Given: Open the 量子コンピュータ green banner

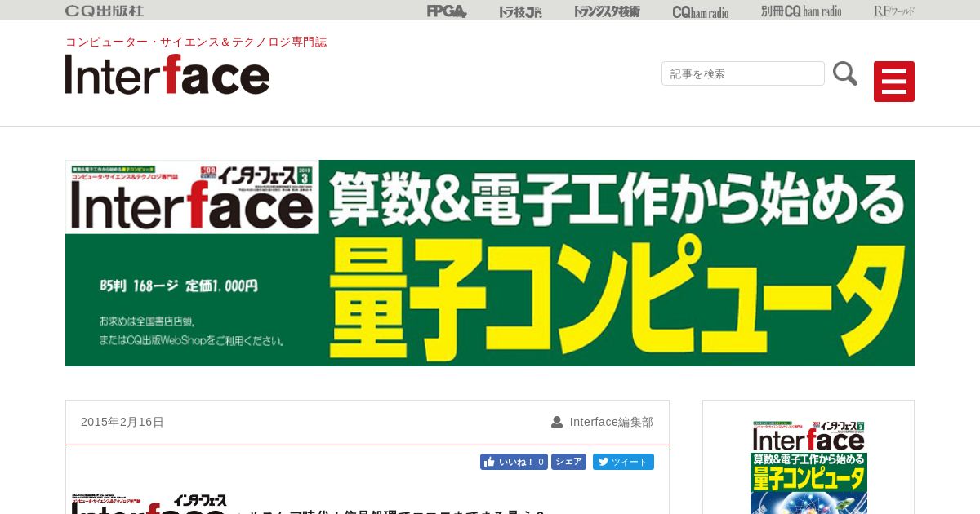Looking at the screenshot, I should [x=490, y=263].
